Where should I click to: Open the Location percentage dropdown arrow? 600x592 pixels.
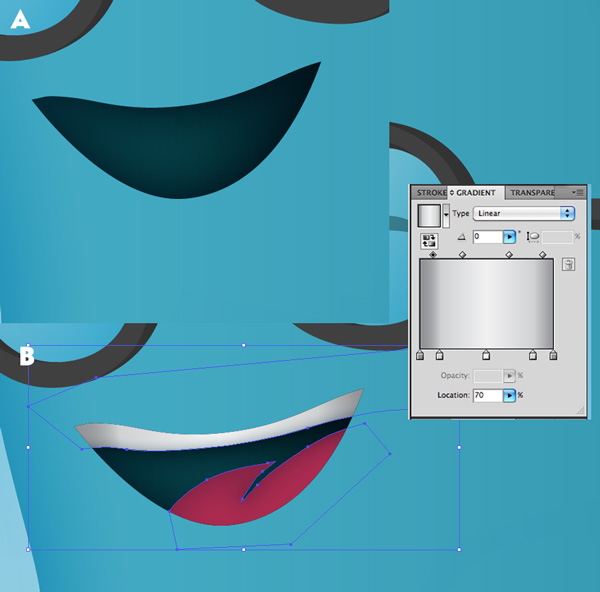509,396
